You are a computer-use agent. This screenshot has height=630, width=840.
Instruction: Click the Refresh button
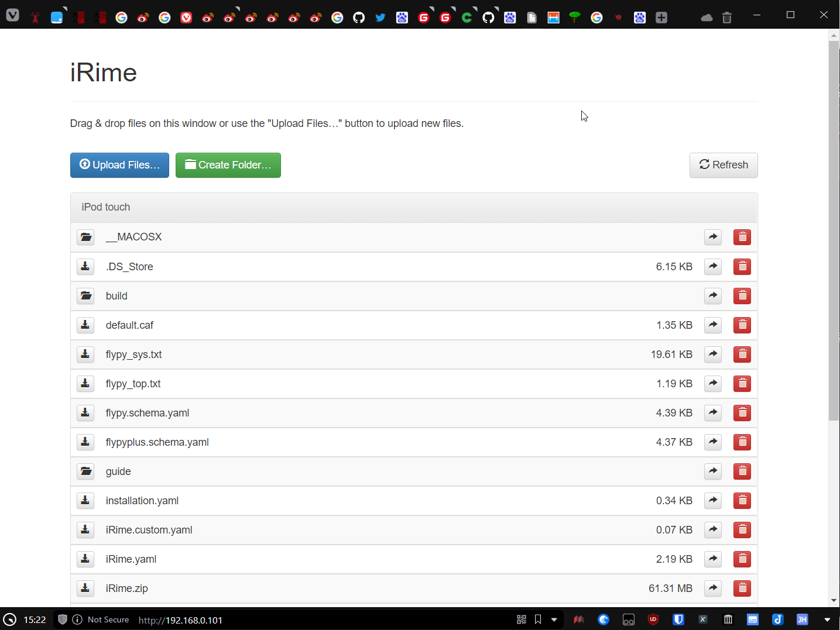tap(723, 165)
